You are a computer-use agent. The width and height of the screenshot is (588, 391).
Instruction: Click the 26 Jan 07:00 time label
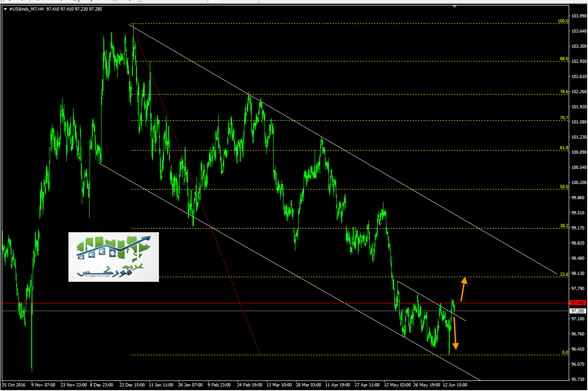[x=190, y=385]
